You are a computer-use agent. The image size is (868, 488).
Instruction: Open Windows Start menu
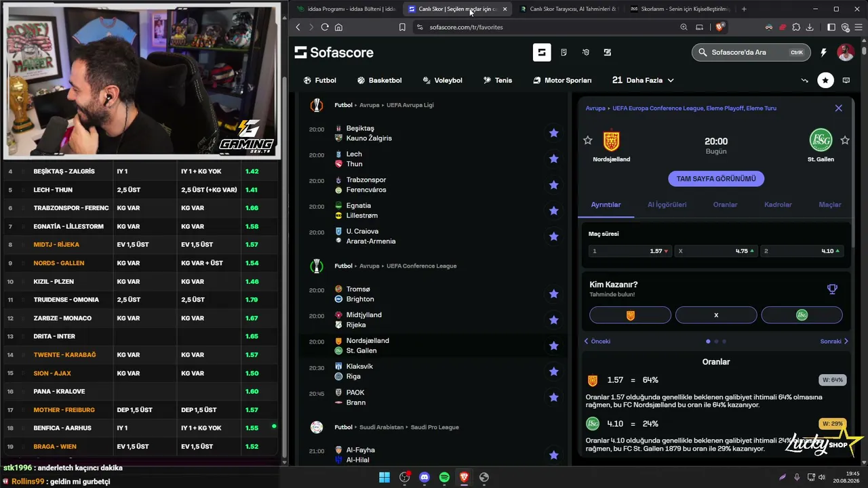point(385,477)
